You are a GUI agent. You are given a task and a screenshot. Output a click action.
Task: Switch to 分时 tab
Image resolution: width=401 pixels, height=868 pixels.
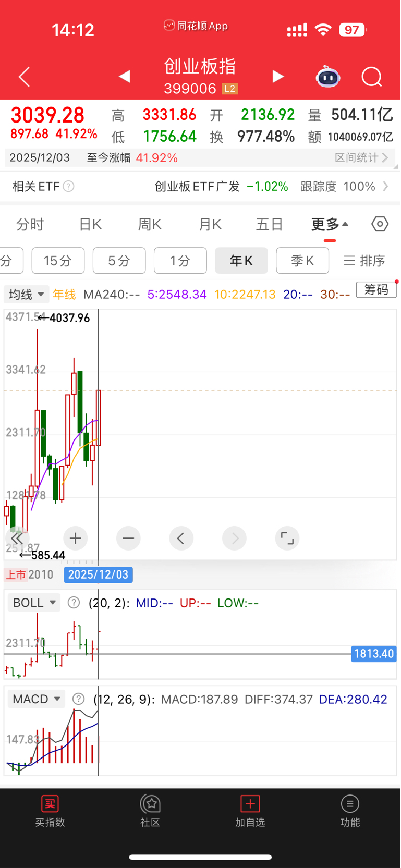tap(30, 225)
